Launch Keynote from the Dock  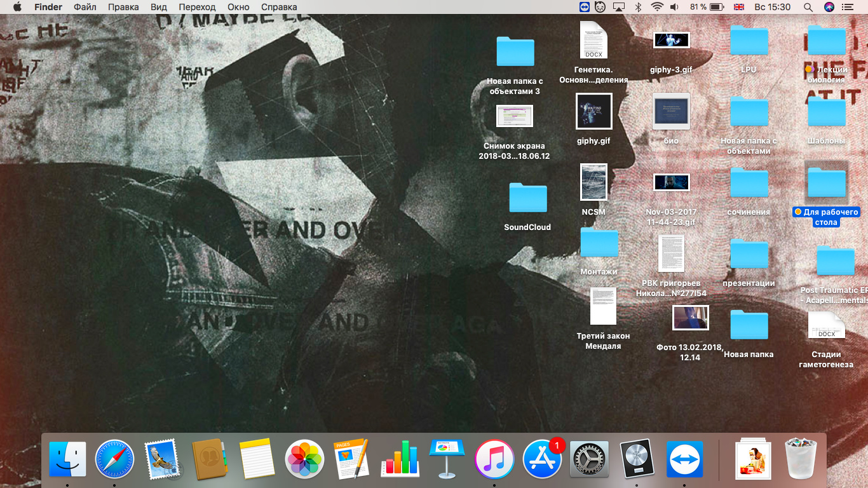click(x=447, y=459)
